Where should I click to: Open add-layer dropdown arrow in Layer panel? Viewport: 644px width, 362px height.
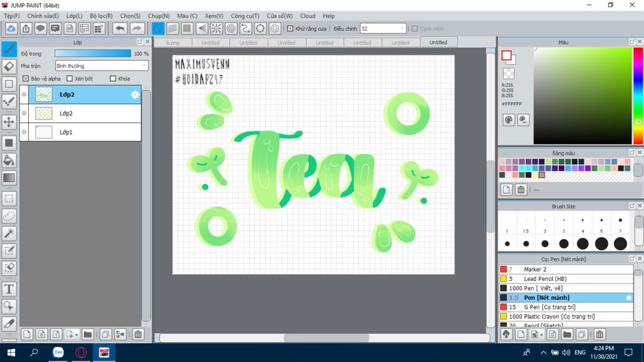pyautogui.click(x=76, y=335)
